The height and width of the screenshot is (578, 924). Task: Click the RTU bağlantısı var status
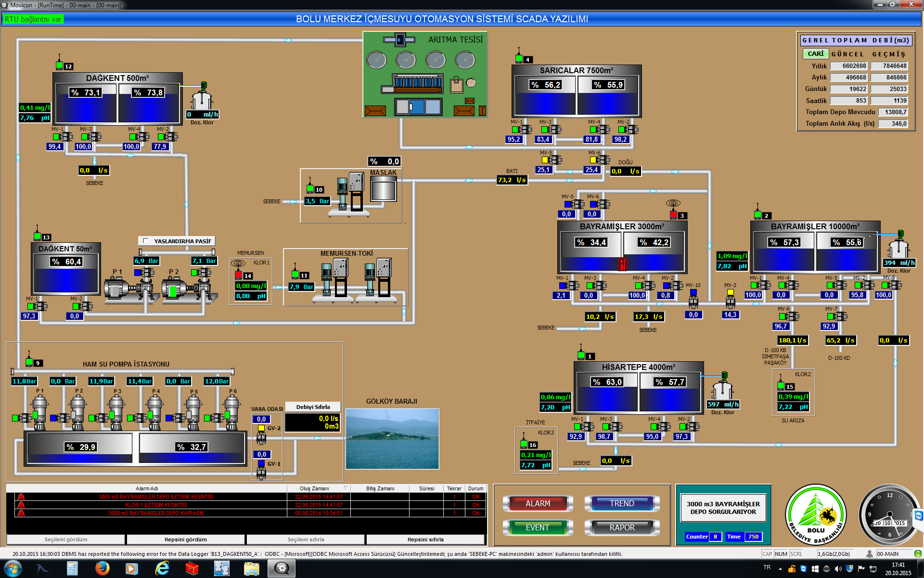point(33,19)
